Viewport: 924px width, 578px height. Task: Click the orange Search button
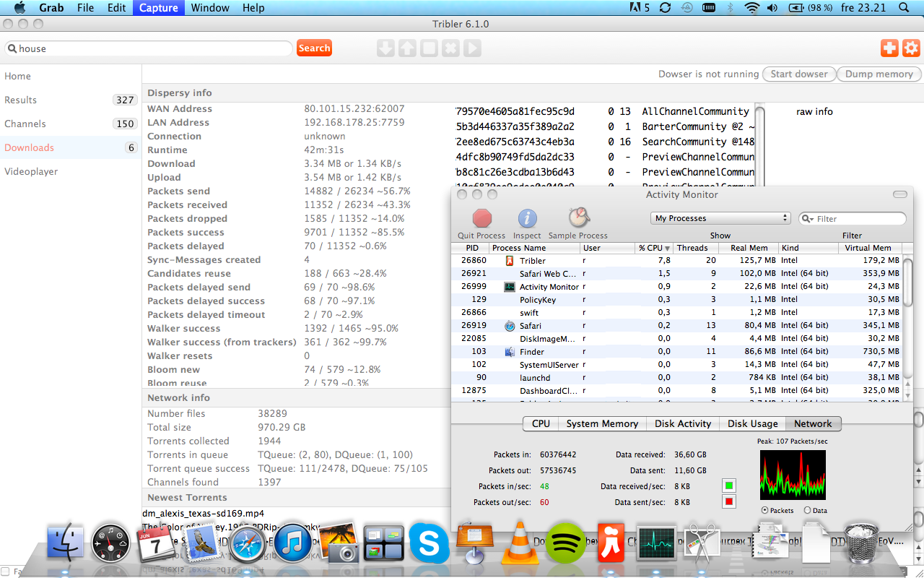pos(314,48)
